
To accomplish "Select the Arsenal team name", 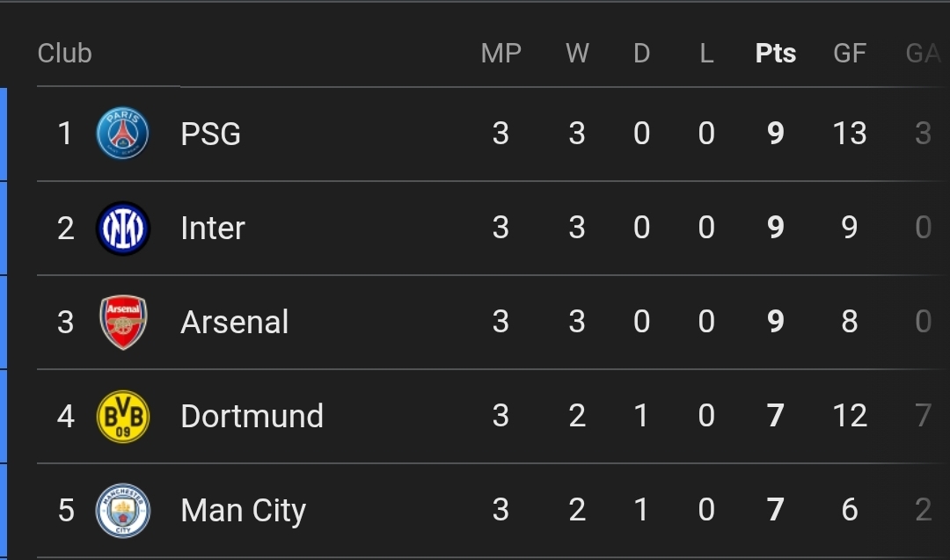I will [x=235, y=322].
